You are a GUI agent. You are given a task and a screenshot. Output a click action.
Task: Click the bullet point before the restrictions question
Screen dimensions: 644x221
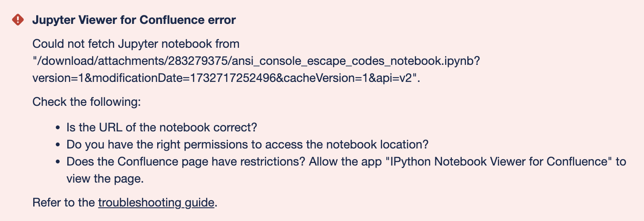pos(58,162)
